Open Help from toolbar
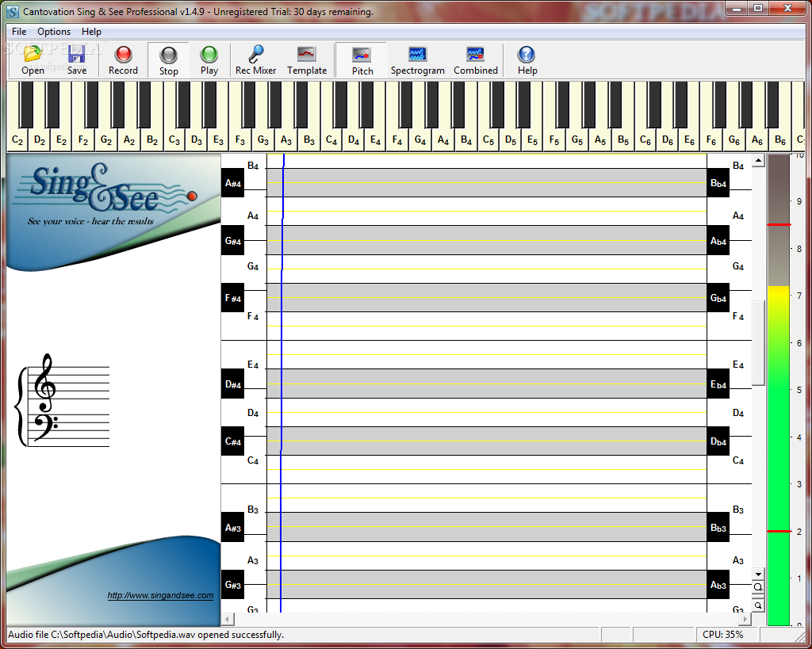This screenshot has width=812, height=649. point(527,60)
